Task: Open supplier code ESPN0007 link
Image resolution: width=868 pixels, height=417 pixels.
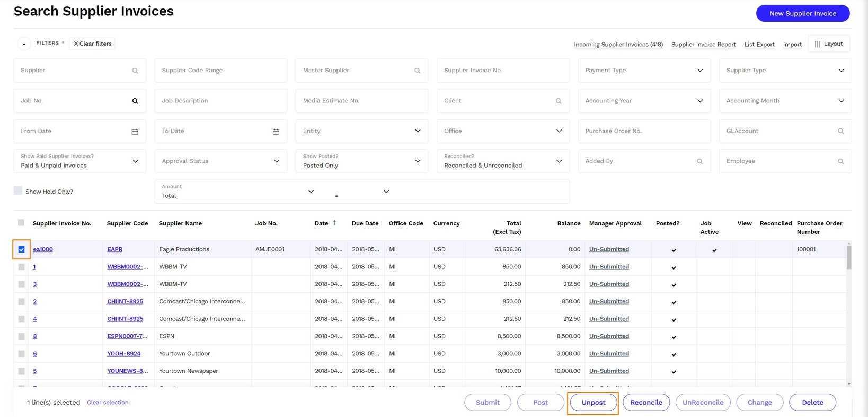Action: point(128,336)
